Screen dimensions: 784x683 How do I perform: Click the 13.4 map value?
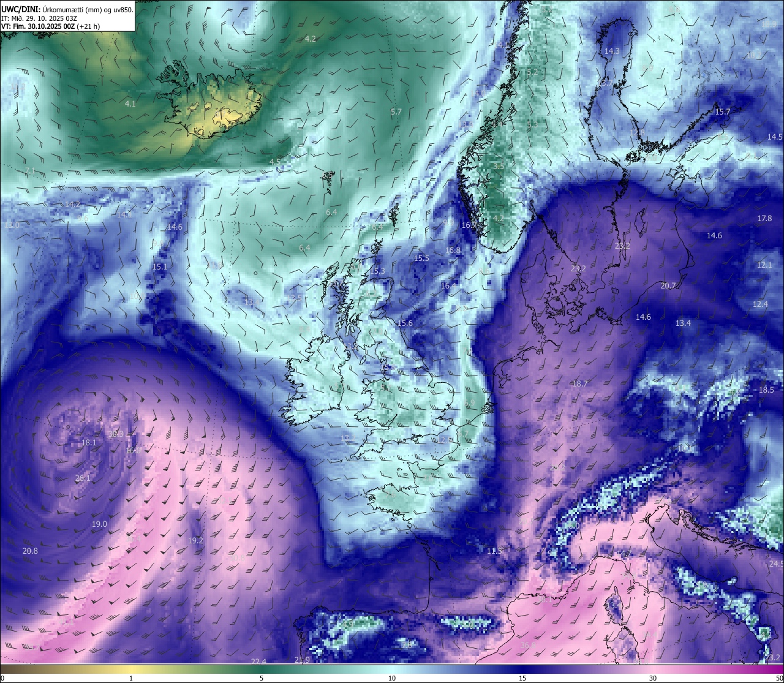[683, 323]
